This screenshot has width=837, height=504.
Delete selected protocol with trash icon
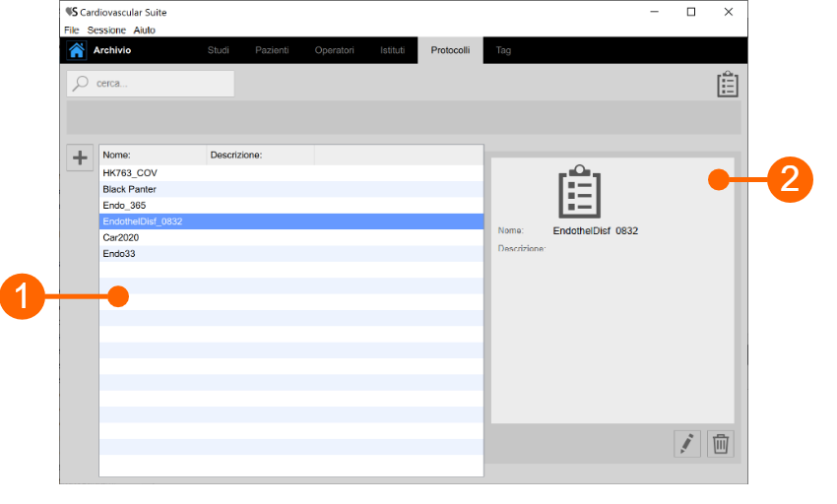[x=721, y=444]
